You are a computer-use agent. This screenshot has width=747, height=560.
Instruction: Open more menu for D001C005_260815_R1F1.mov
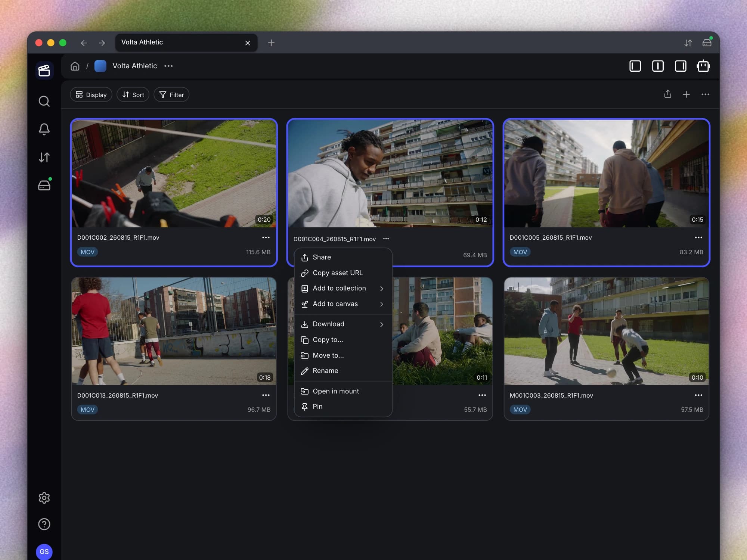[698, 237]
